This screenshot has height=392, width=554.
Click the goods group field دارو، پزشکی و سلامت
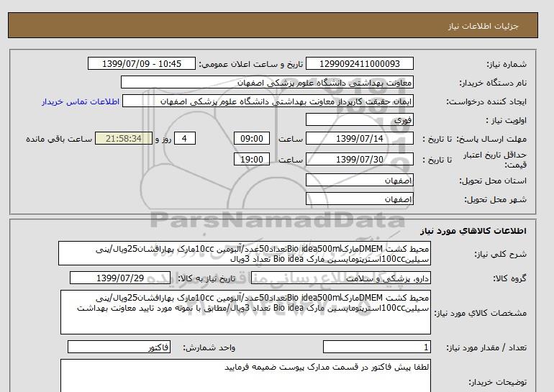(340, 278)
